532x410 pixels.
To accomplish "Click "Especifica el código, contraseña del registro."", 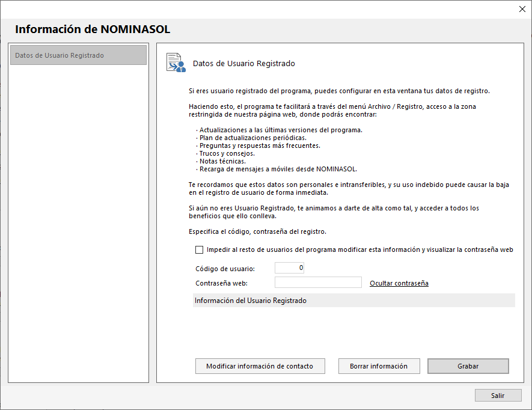I will tap(257, 231).
